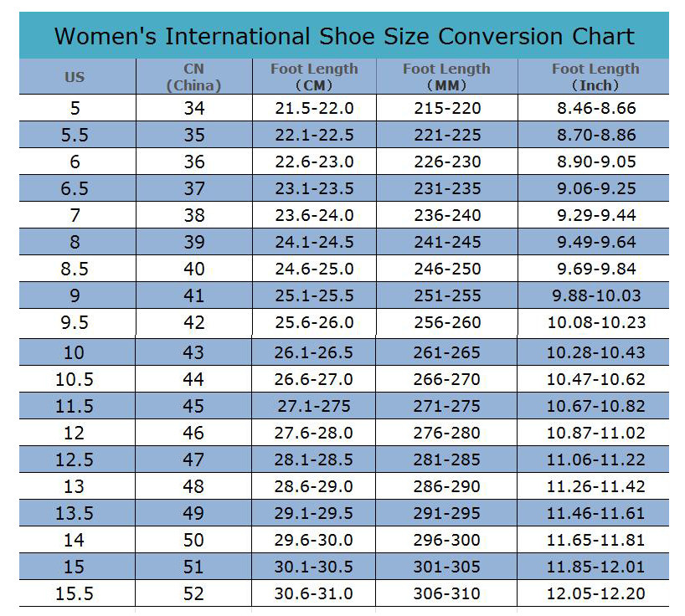Click the 9.49-9.64 inch cell

coord(595,242)
